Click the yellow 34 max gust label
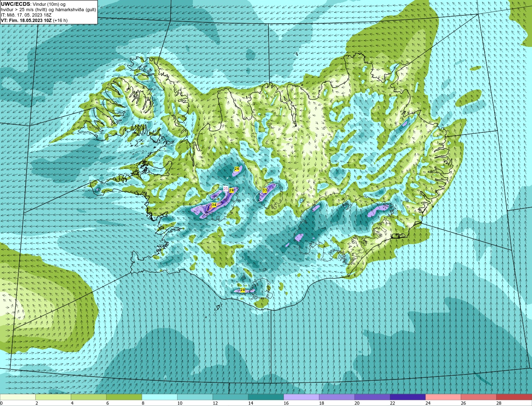This screenshot has width=532, height=406. tap(214, 205)
